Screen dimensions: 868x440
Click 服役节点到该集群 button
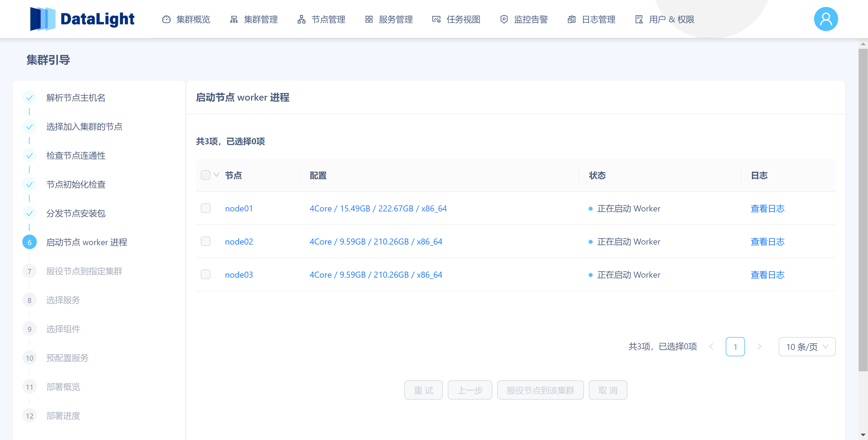[x=541, y=390]
